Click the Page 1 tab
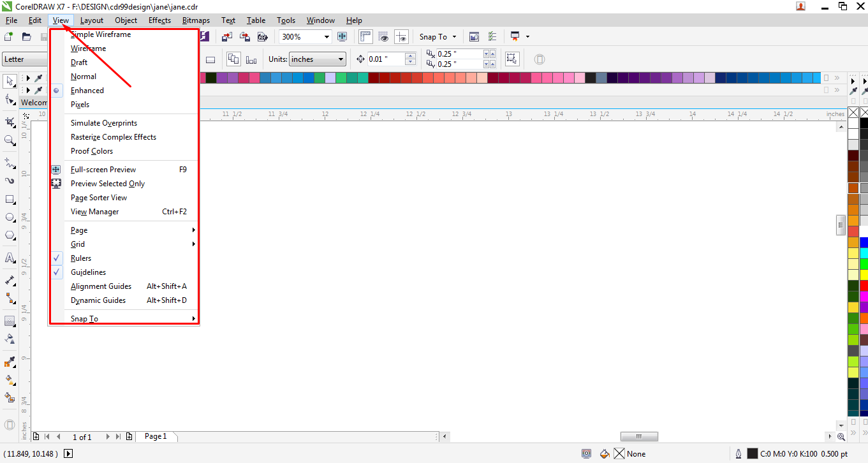868x463 pixels. tap(156, 436)
